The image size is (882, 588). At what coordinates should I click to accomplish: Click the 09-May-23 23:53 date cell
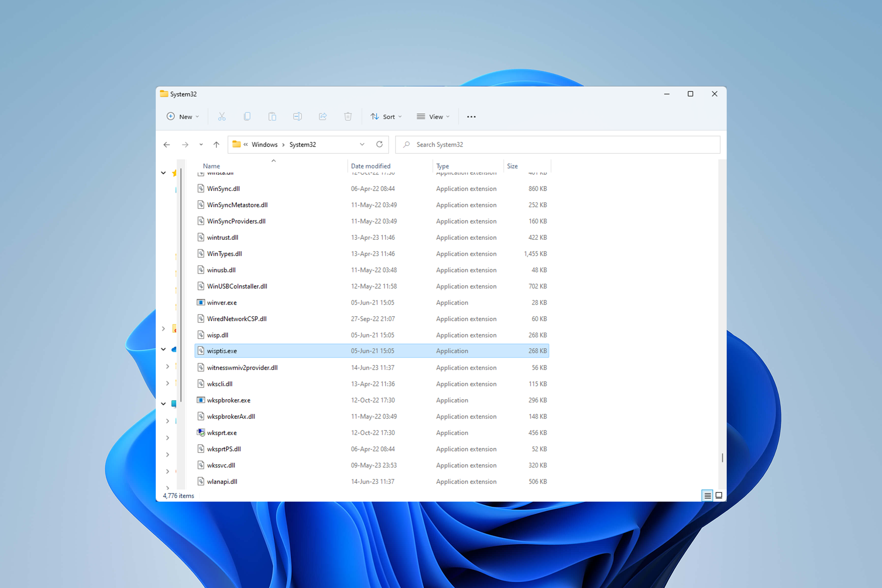(374, 465)
